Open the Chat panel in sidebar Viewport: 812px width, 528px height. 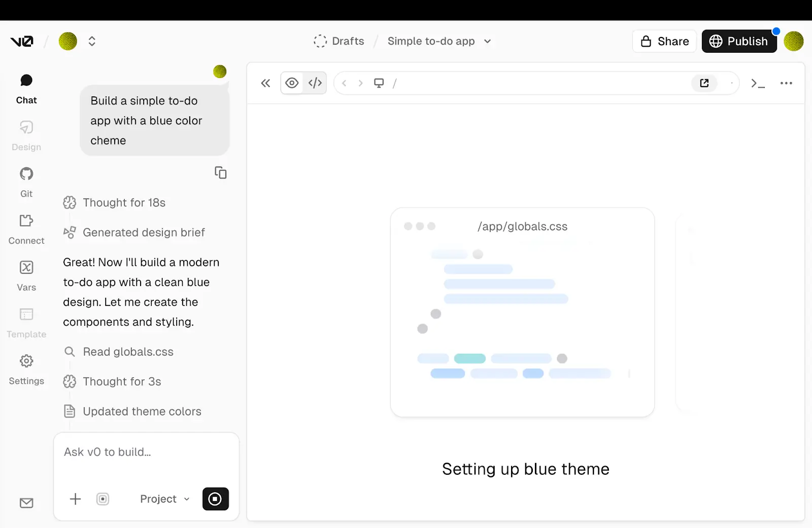(x=26, y=86)
